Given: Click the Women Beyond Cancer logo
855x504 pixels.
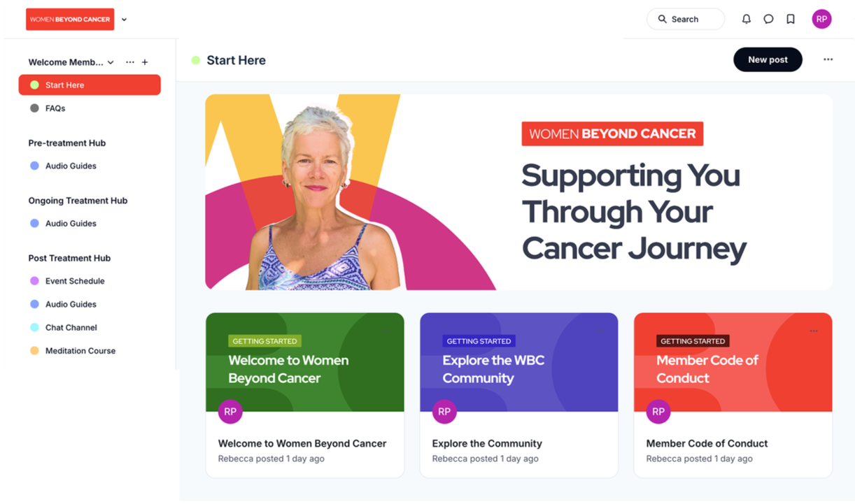Looking at the screenshot, I should pos(70,20).
